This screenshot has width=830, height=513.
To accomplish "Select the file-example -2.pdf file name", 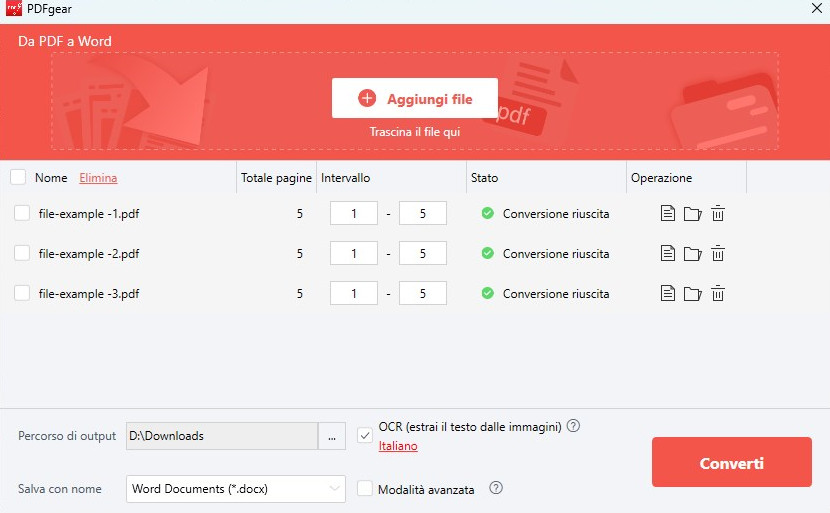I will point(89,254).
